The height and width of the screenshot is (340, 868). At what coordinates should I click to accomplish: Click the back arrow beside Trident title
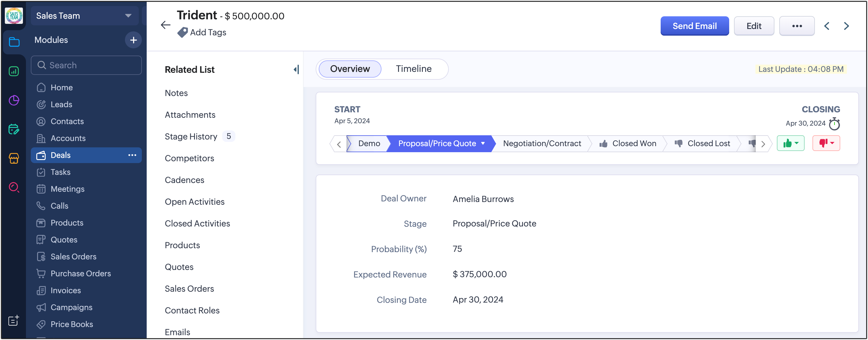click(x=165, y=25)
